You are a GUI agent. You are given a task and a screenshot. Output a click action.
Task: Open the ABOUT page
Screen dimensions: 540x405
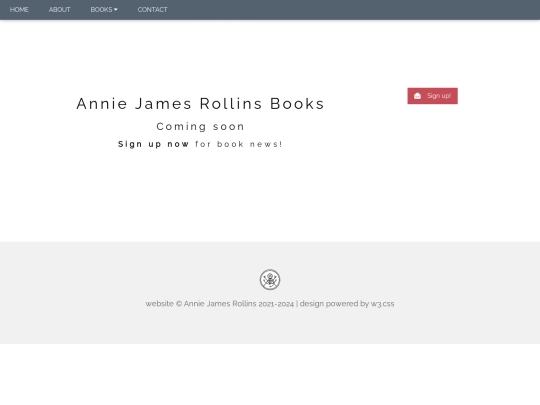pyautogui.click(x=60, y=10)
